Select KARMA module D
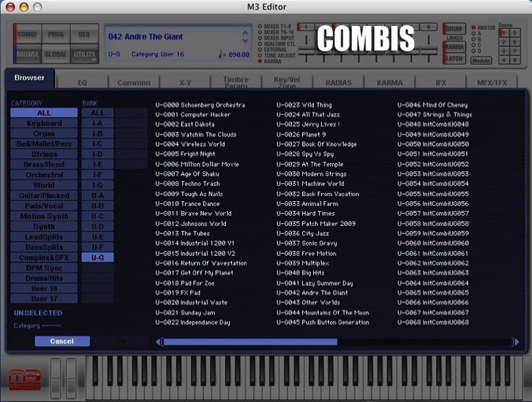Screen dimensions: 532x402 pyautogui.click(x=473, y=51)
